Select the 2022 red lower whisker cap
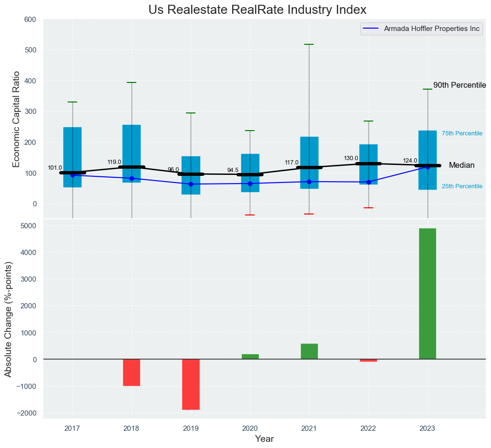 coord(368,208)
